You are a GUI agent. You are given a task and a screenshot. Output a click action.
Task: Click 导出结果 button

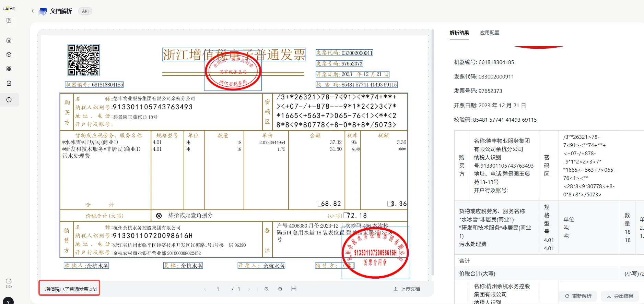pos(620,296)
